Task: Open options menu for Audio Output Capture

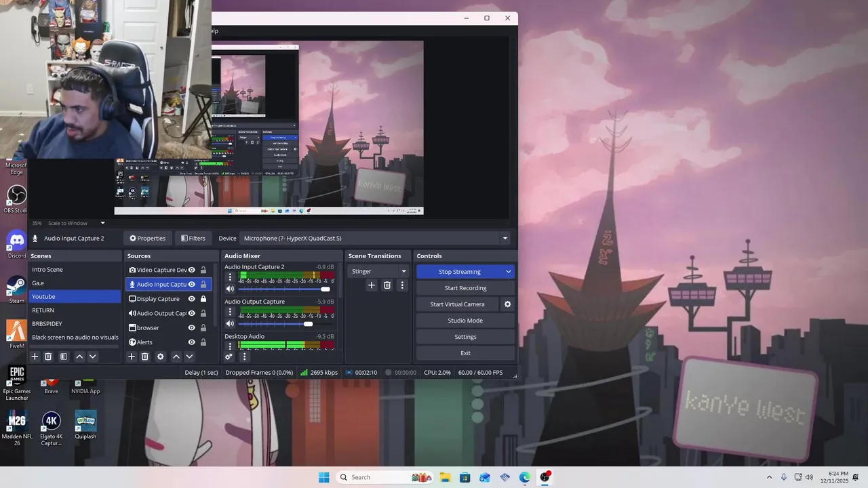Action: (x=230, y=312)
